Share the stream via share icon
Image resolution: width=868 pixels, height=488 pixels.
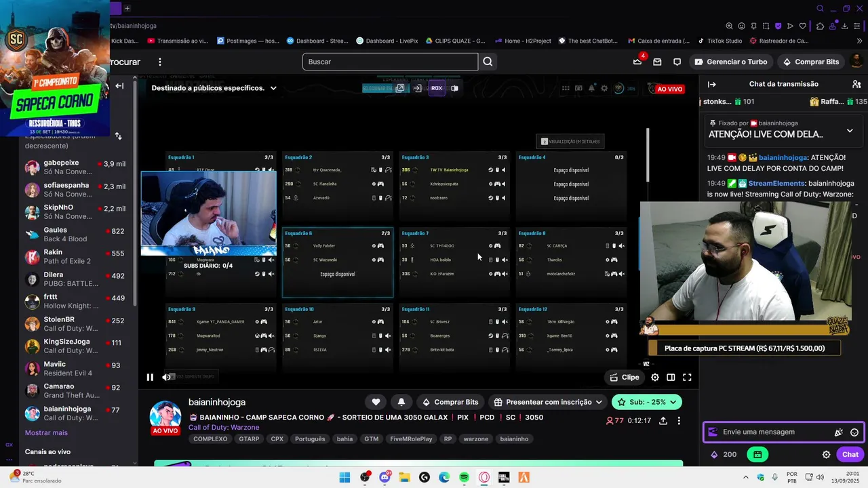(x=663, y=420)
